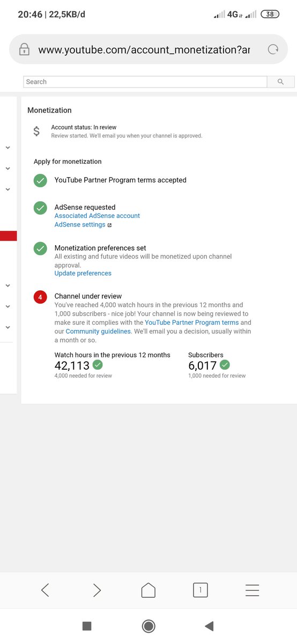Tap the search magnifier button
This screenshot has height=644, width=297.
point(280,82)
